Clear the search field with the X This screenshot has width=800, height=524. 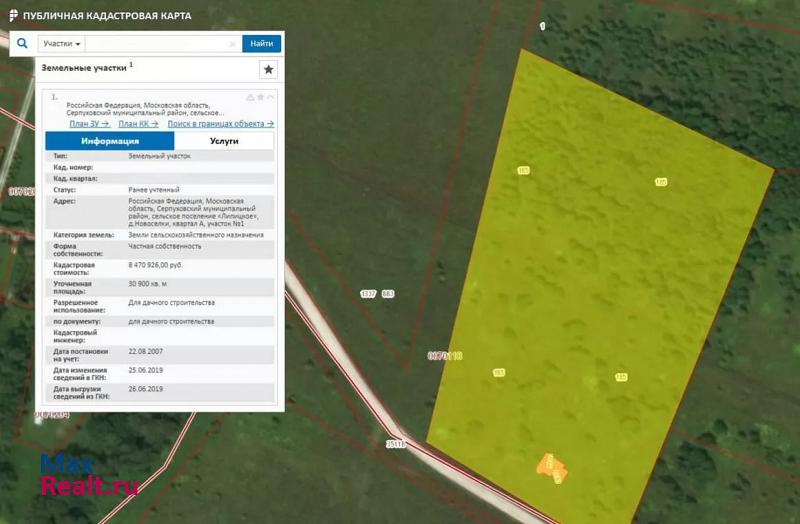[x=233, y=44]
